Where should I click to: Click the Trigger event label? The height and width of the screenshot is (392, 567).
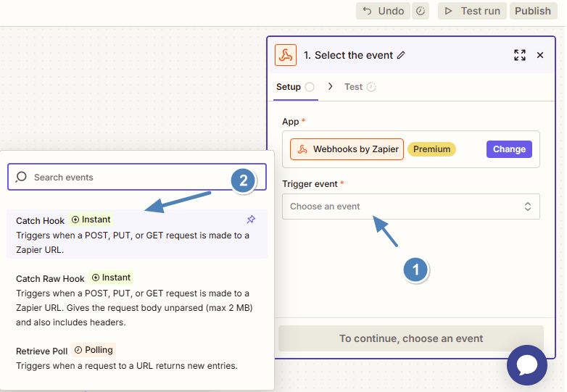310,184
